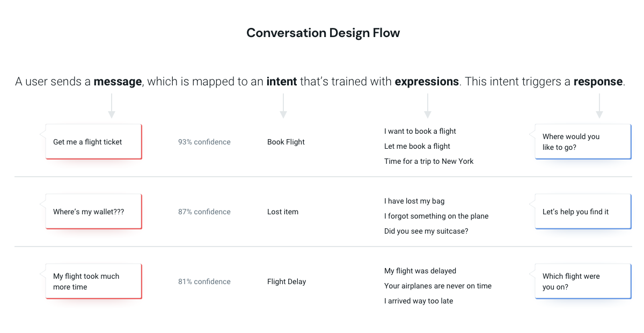Click the 87% confidence text
The image size is (644, 333).
(x=204, y=212)
